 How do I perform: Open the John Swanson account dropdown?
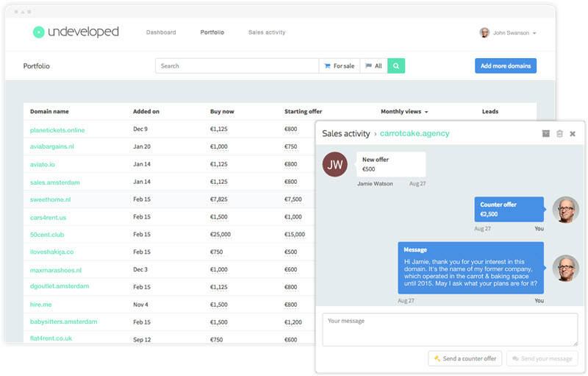[508, 32]
